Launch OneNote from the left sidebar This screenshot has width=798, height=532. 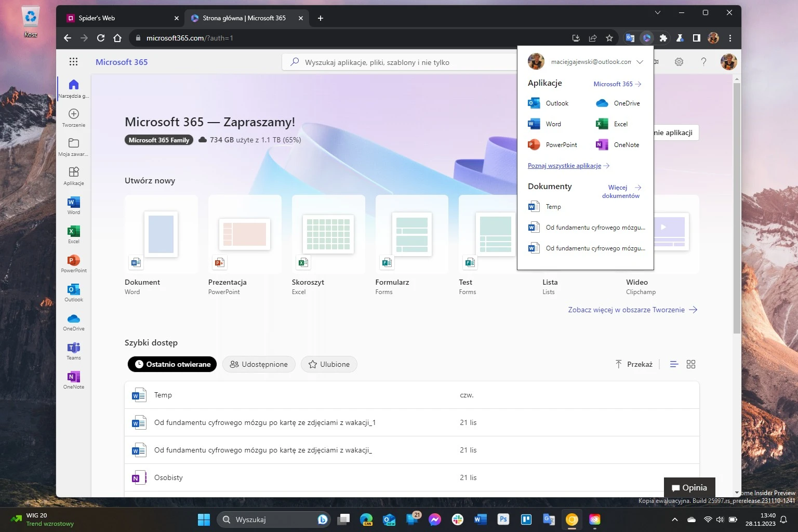(x=73, y=379)
